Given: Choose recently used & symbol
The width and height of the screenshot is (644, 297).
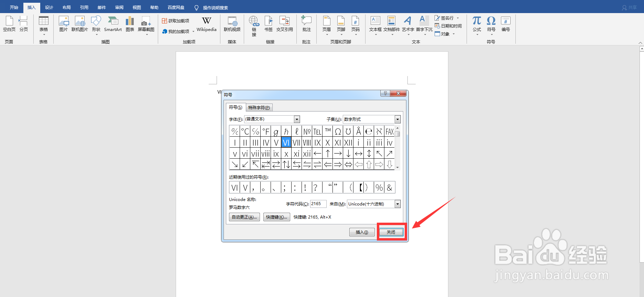Looking at the screenshot, I should [390, 188].
